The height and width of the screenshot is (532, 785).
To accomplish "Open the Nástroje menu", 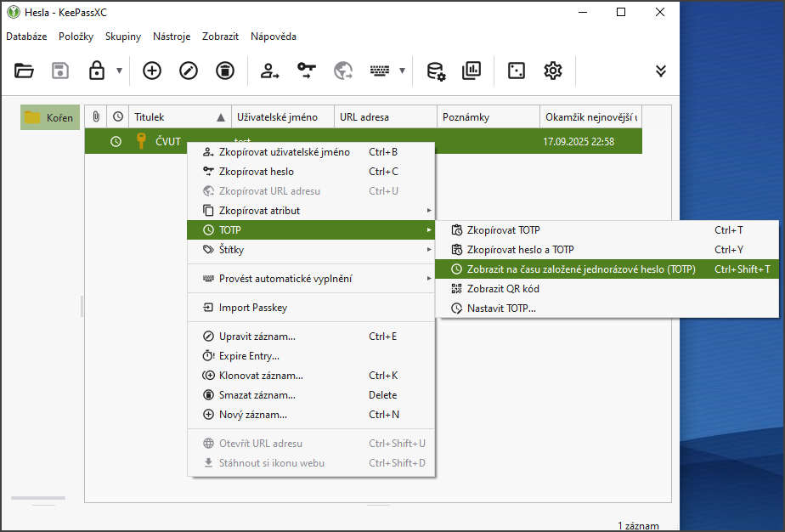I will click(171, 37).
